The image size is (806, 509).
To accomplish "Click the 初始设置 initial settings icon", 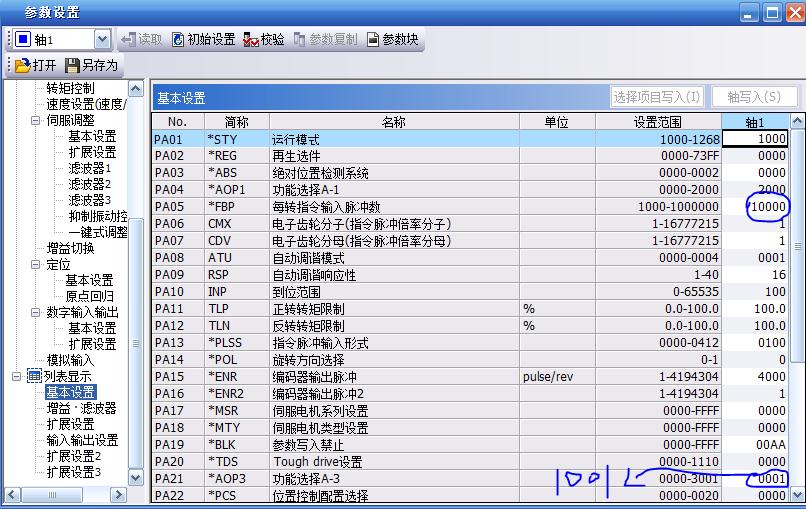I will point(178,40).
